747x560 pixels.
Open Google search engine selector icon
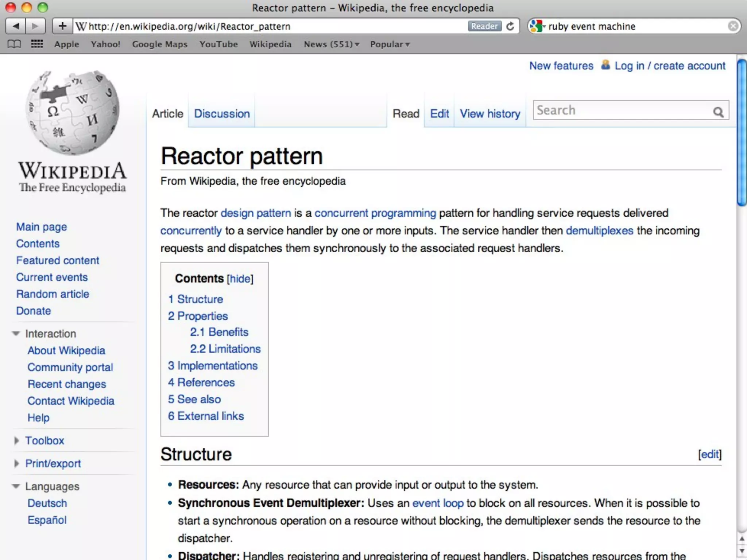click(537, 26)
